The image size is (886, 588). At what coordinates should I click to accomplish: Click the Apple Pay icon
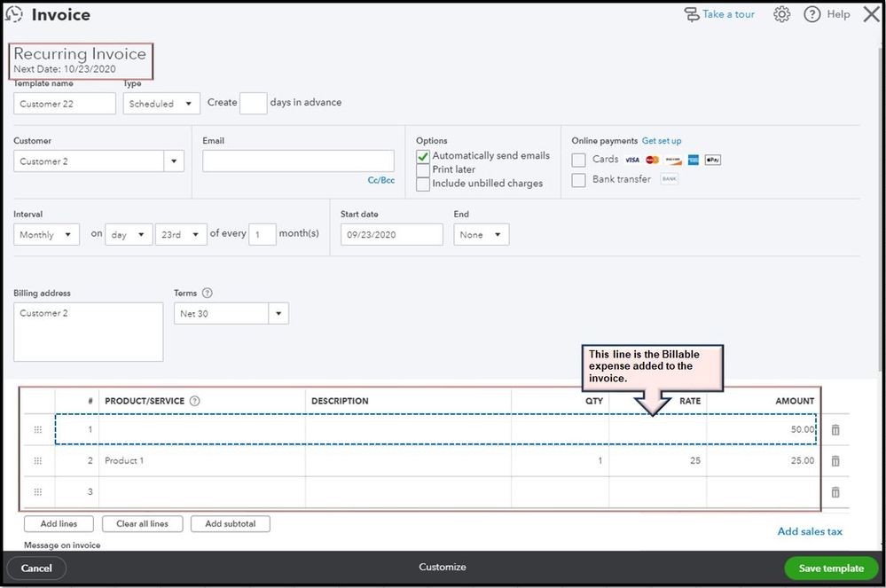(712, 160)
